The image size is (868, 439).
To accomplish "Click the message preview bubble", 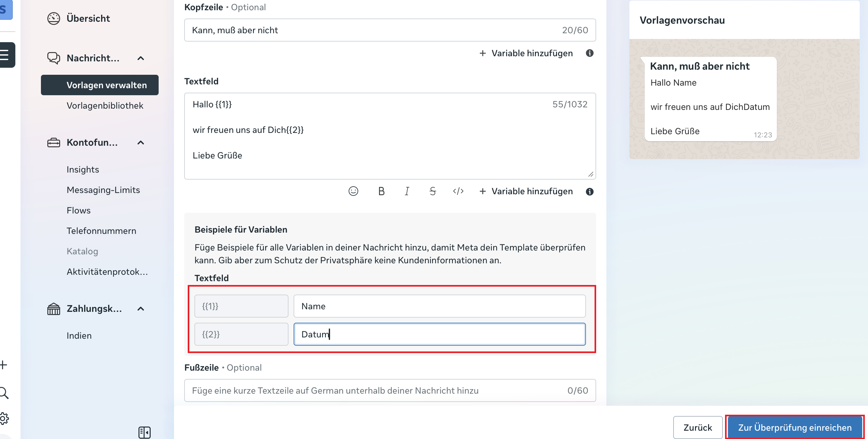I will [710, 99].
